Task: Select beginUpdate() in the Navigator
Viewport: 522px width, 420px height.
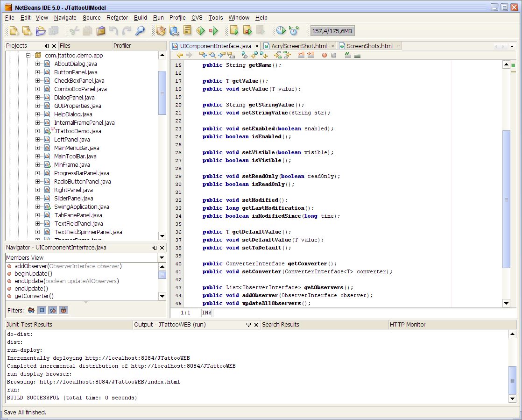Action: click(x=33, y=273)
